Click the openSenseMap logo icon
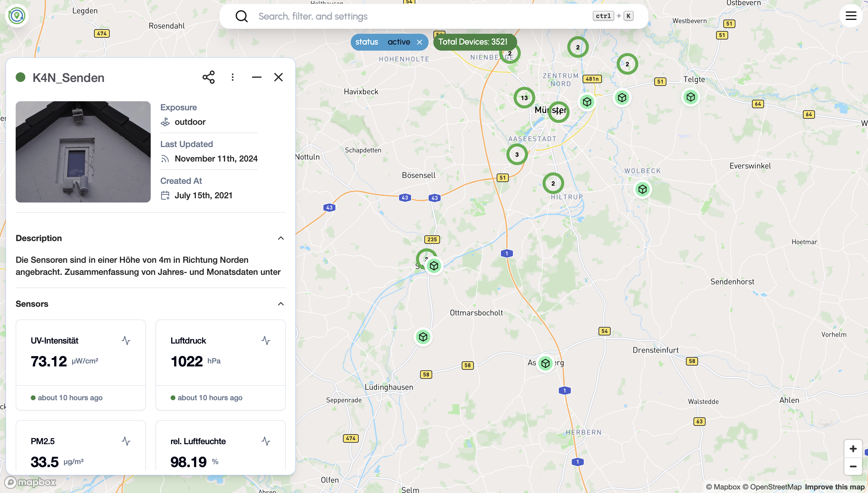The image size is (868, 493). [x=17, y=16]
